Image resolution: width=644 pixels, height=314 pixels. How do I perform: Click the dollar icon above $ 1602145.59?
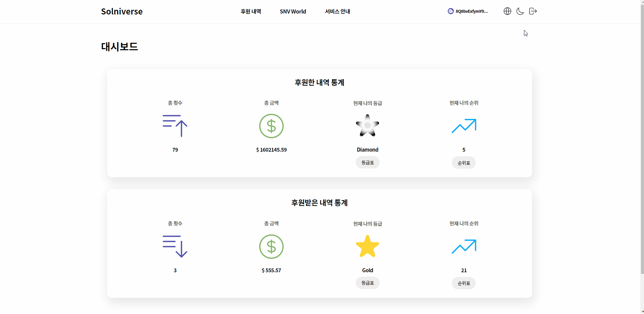pos(271,126)
